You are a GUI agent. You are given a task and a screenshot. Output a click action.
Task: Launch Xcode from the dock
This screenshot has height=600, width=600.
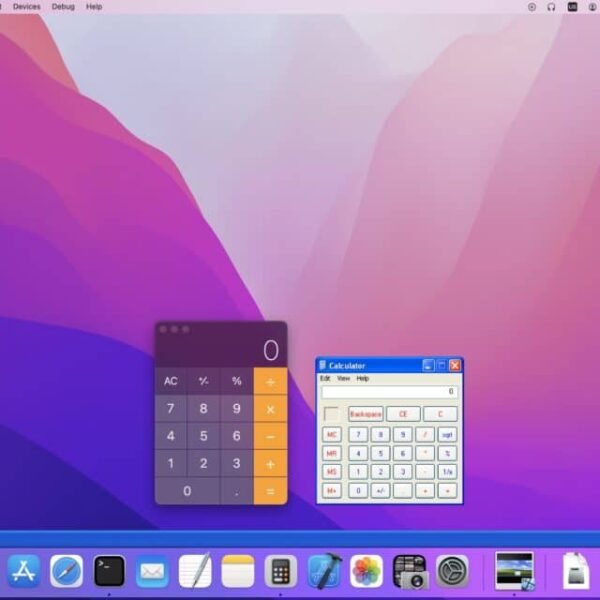324,571
